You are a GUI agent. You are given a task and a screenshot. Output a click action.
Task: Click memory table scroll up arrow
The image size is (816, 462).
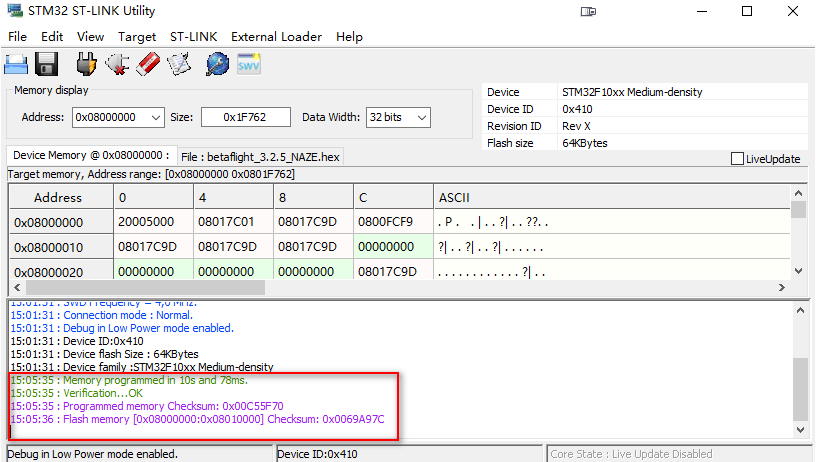point(798,193)
